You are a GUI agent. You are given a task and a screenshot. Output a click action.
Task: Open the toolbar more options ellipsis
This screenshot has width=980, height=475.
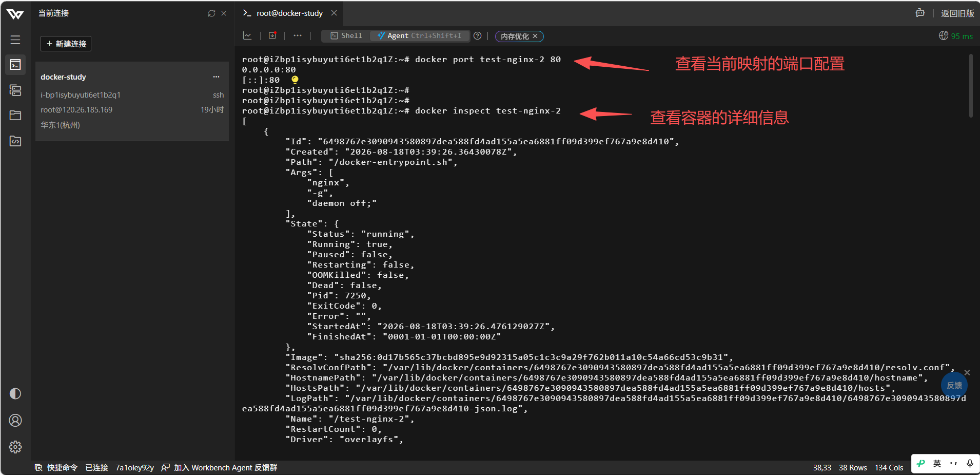(298, 35)
